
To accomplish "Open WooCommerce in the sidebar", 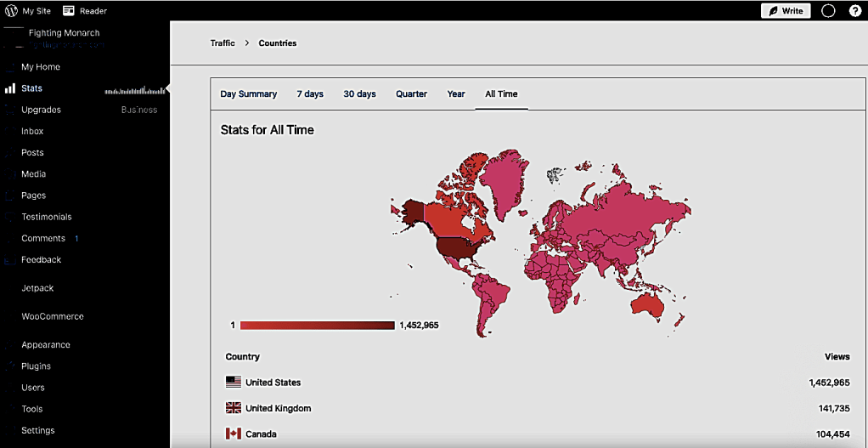I will tap(53, 316).
